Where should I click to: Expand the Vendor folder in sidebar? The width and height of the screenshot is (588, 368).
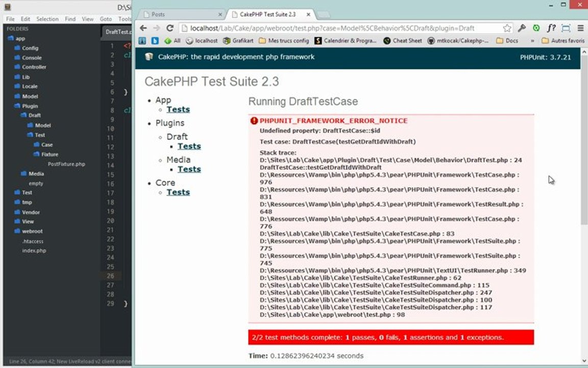tap(27, 212)
